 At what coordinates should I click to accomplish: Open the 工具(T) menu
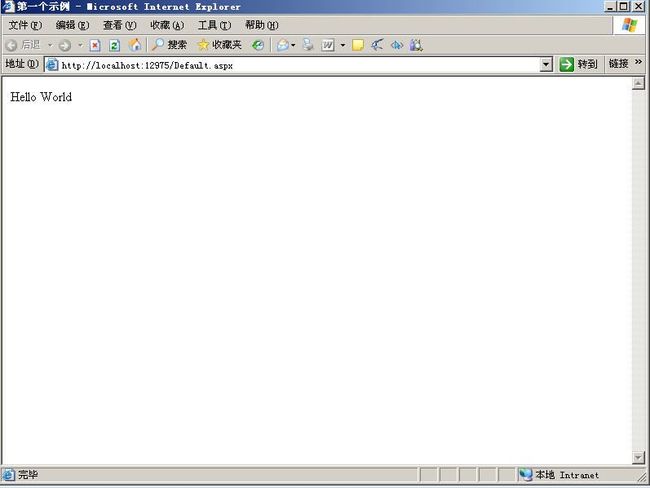pos(214,25)
